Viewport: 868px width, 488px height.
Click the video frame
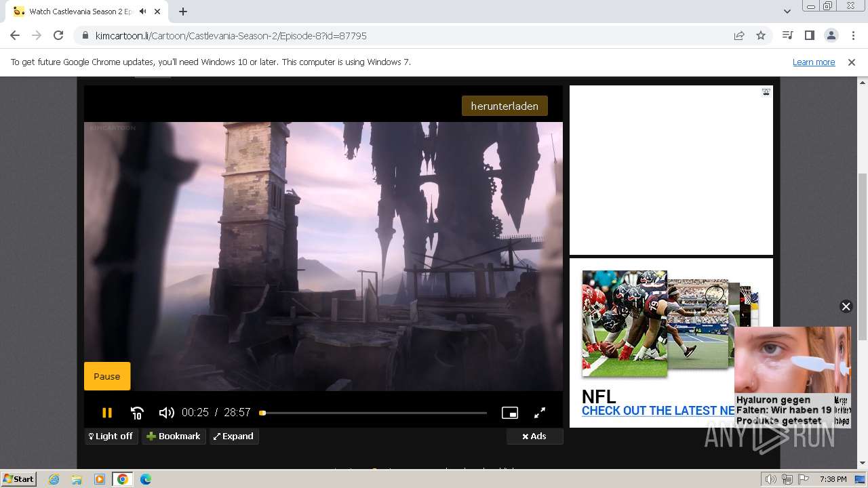tap(323, 256)
